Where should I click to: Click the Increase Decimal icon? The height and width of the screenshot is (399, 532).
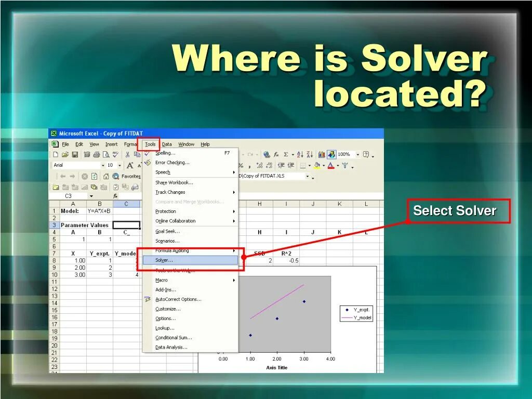(x=260, y=166)
